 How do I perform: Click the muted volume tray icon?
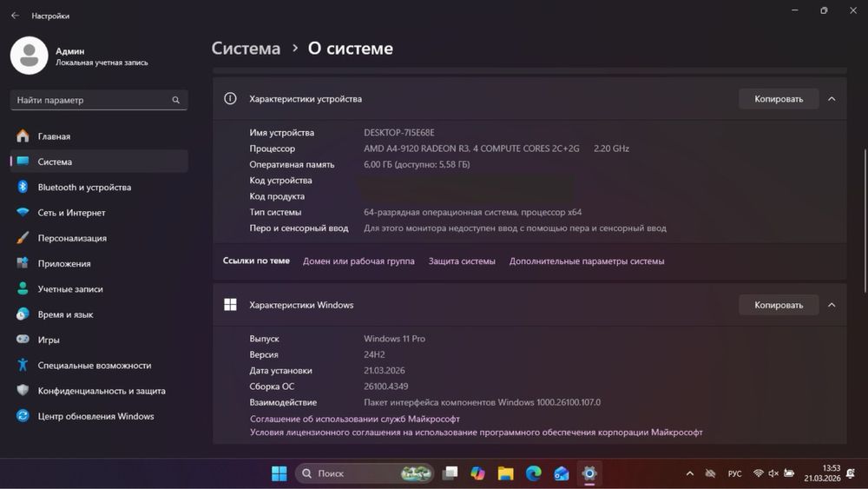[x=773, y=473]
